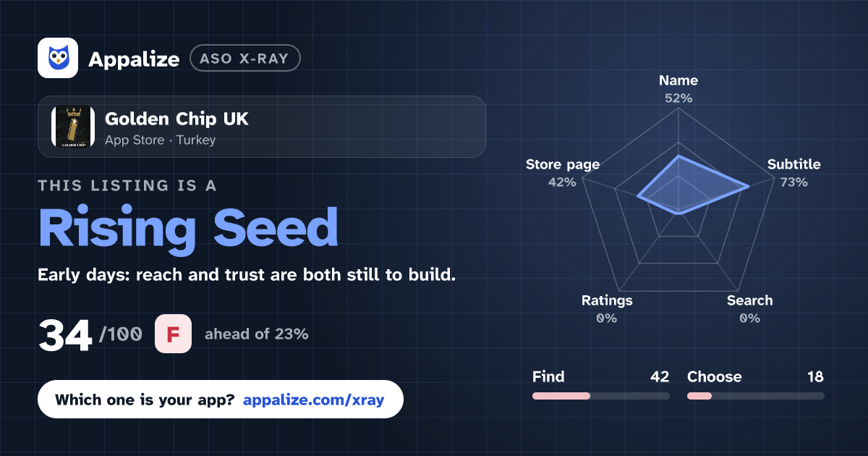Click the App Store · Turkey subtitle
This screenshot has height=456, width=868.
pyautogui.click(x=160, y=140)
